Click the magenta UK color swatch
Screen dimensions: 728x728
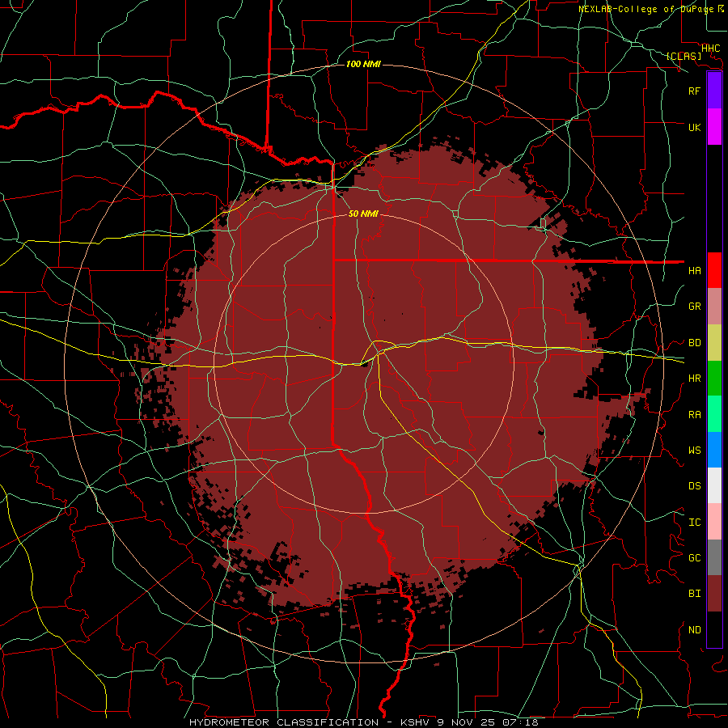click(x=714, y=127)
